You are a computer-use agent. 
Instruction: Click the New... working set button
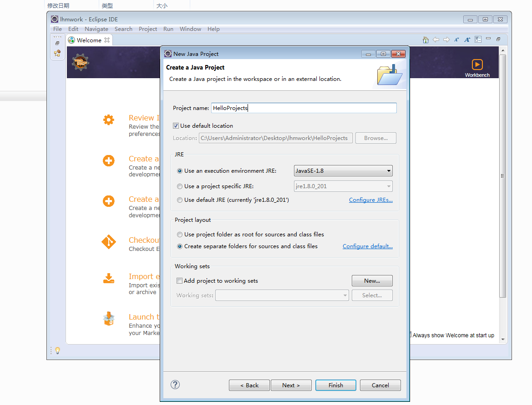372,280
